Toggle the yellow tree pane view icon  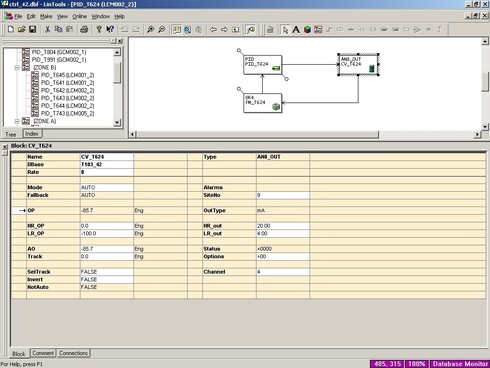click(x=176, y=30)
